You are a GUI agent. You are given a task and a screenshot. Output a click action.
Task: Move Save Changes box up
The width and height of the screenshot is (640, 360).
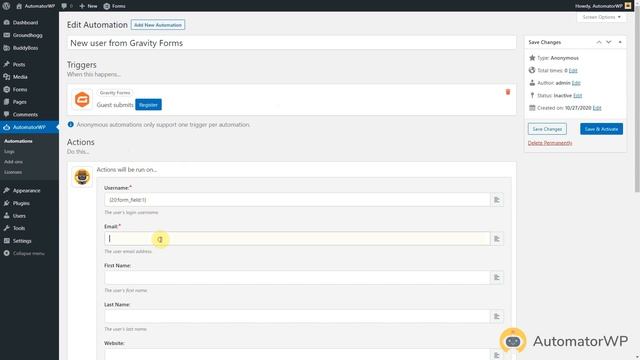pyautogui.click(x=599, y=42)
